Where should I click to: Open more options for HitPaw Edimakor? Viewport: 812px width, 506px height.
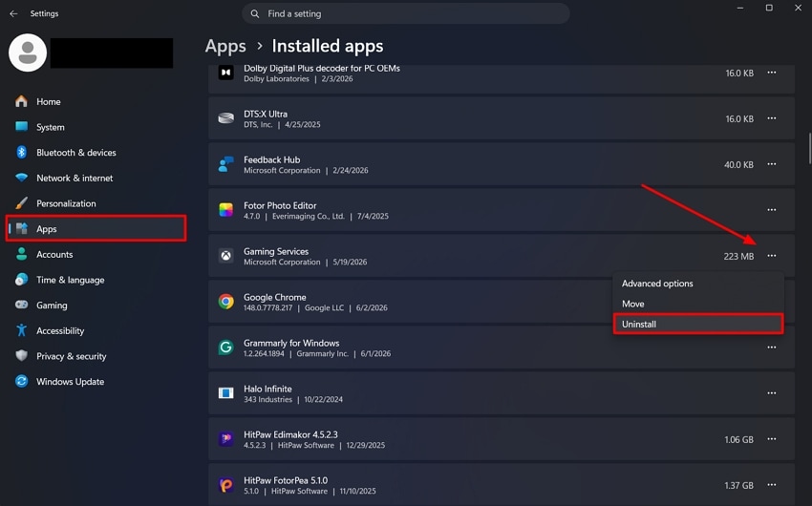772,439
